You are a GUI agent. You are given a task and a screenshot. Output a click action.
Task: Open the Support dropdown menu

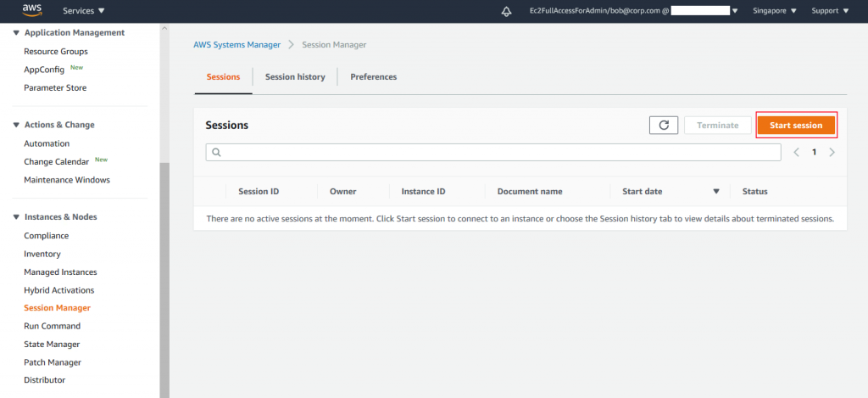click(830, 10)
